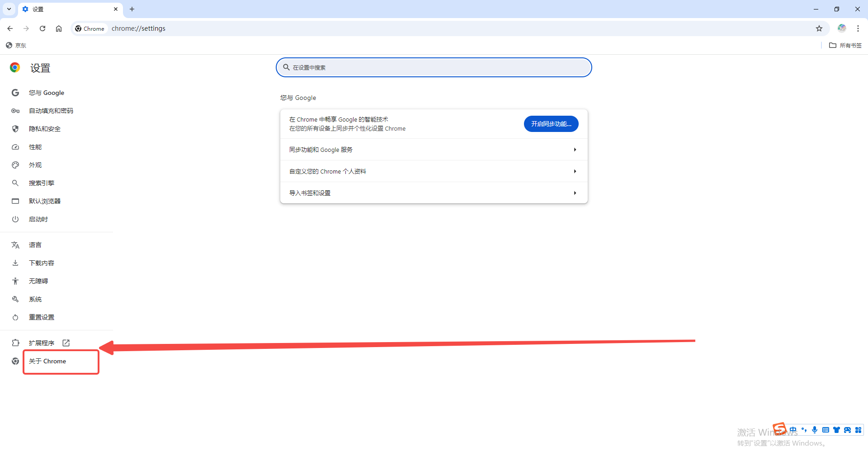The width and height of the screenshot is (868, 470).
Task: Open the home page icon
Action: 59,28
